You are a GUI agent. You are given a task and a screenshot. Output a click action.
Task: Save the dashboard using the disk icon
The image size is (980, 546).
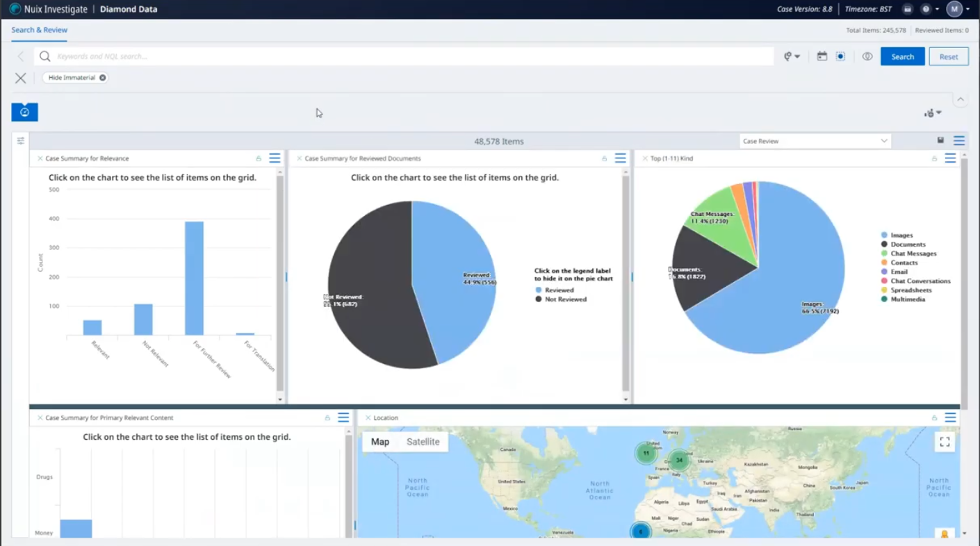[940, 140]
